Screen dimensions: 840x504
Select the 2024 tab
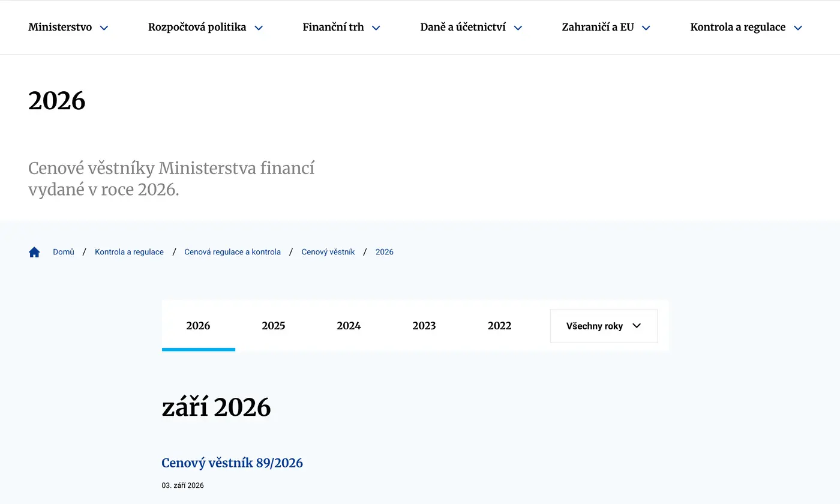click(x=349, y=326)
